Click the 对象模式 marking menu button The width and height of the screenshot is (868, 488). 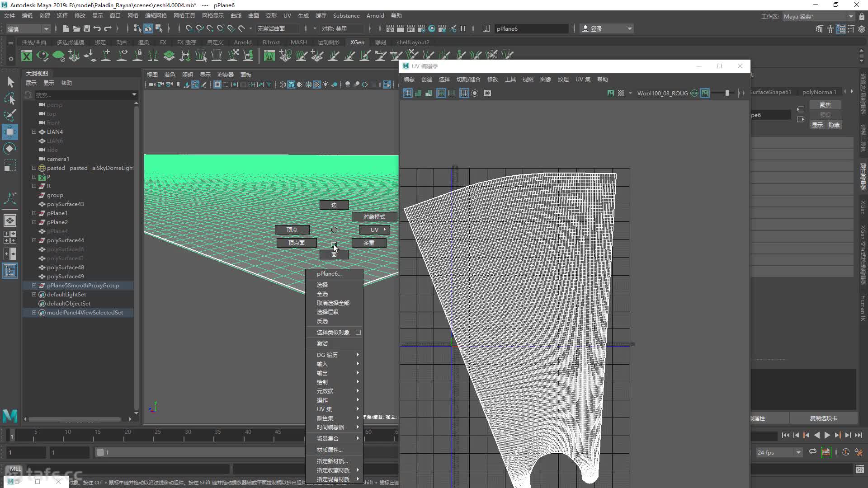[374, 217]
